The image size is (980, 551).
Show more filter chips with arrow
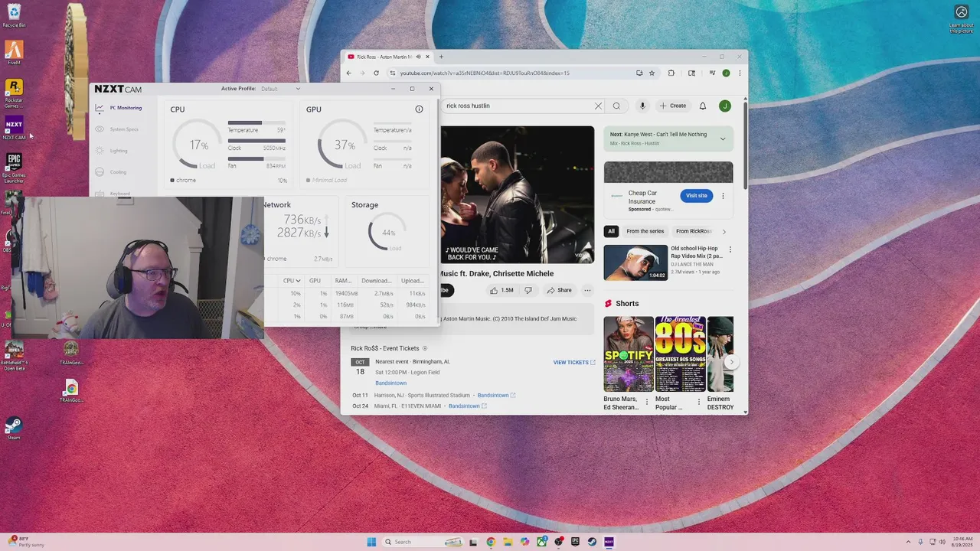[x=724, y=231]
